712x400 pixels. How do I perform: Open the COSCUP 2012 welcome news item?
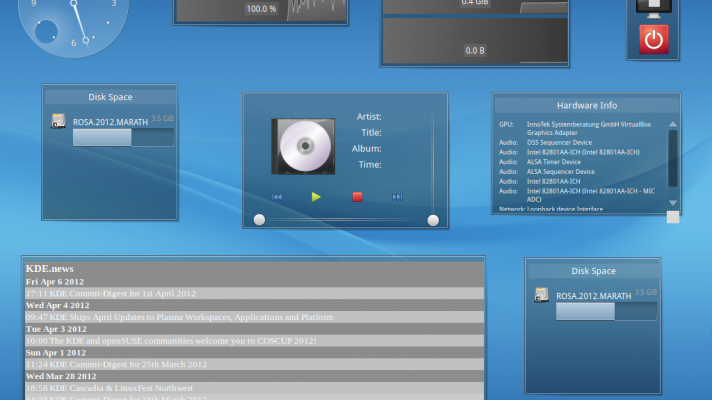point(171,340)
